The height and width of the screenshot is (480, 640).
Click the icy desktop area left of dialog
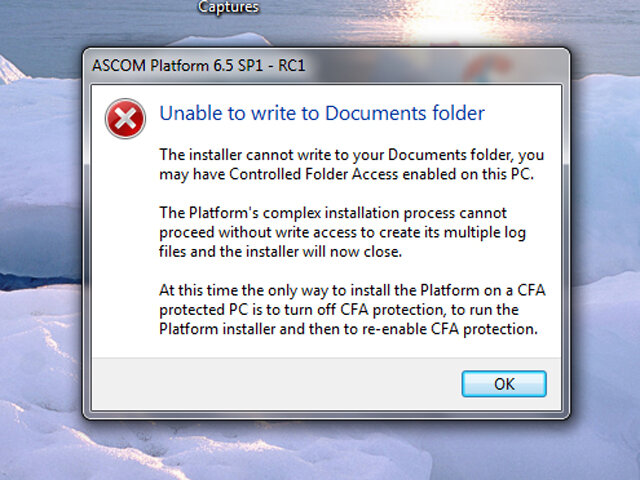click(x=40, y=250)
